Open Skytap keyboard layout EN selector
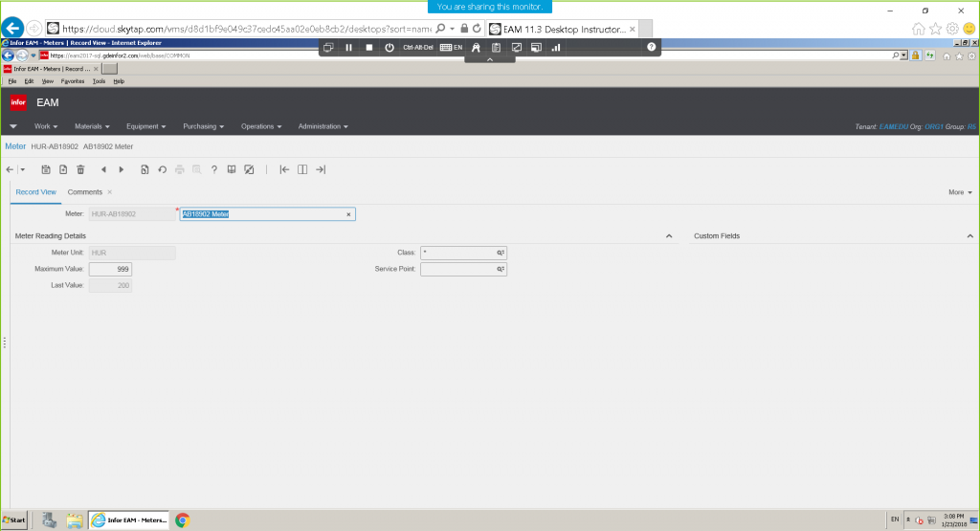Image resolution: width=980 pixels, height=531 pixels. point(452,48)
